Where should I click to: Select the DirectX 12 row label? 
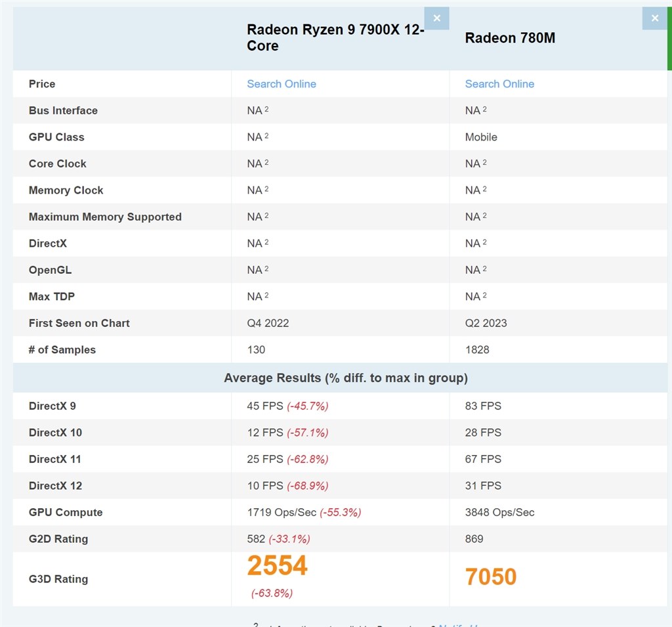(x=55, y=486)
